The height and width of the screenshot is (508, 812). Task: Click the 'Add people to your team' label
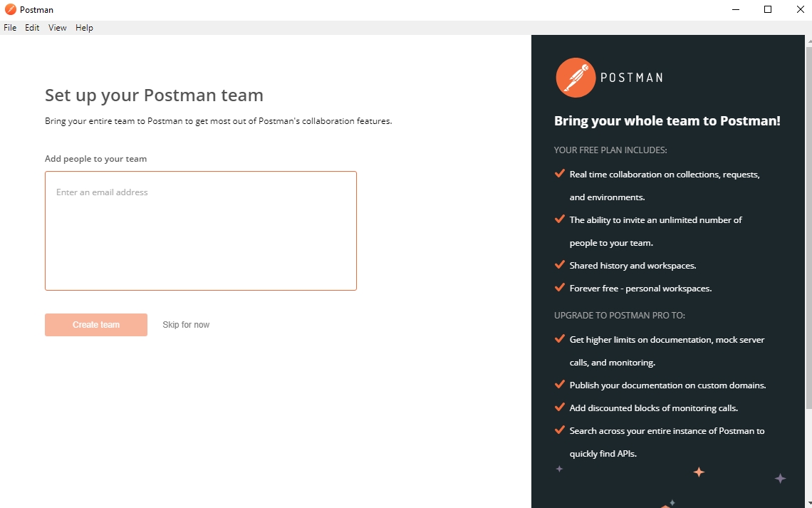(96, 159)
